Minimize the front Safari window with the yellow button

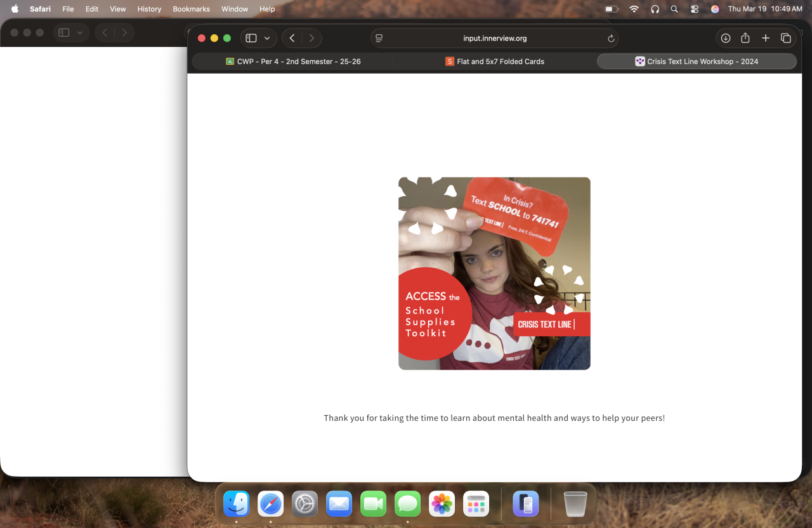point(214,38)
